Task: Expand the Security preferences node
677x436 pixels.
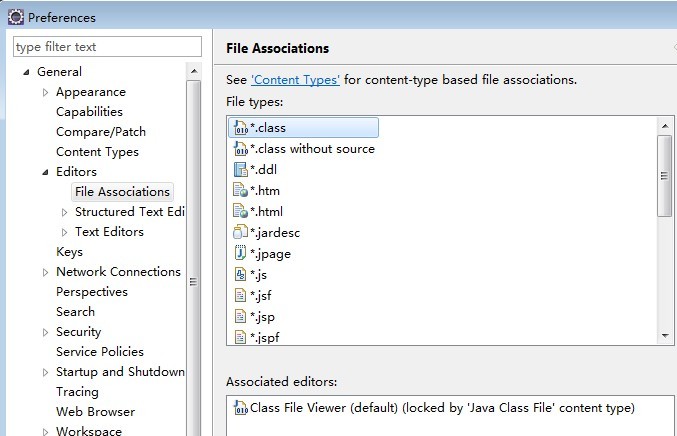Action: point(45,332)
